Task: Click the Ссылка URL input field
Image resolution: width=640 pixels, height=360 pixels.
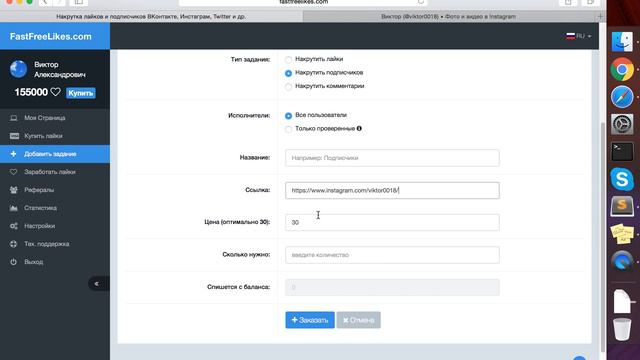Action: [392, 190]
